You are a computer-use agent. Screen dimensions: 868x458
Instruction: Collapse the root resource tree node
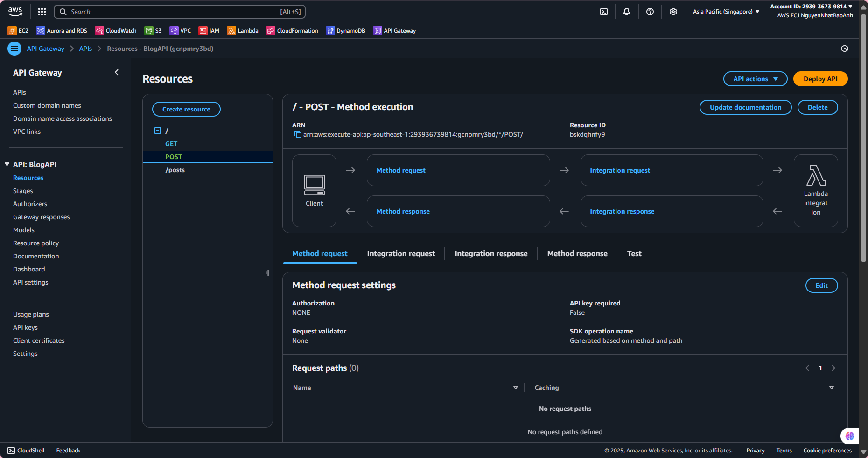tap(158, 131)
